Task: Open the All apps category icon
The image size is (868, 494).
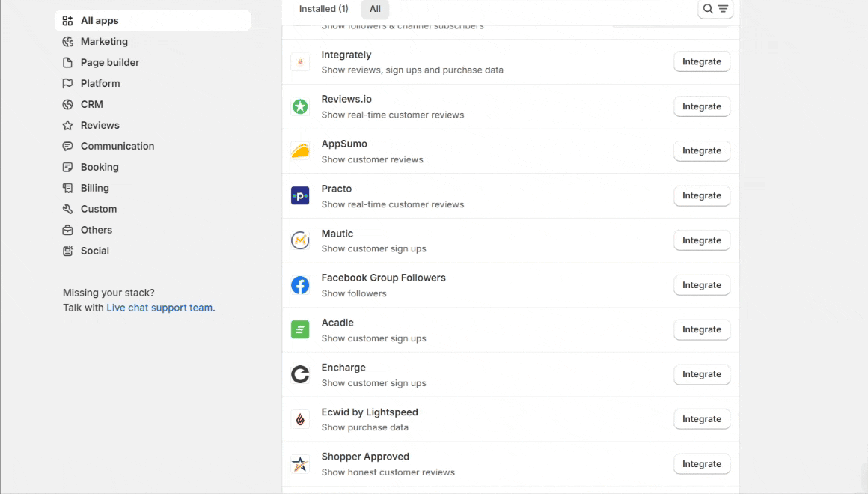Action: tap(67, 20)
